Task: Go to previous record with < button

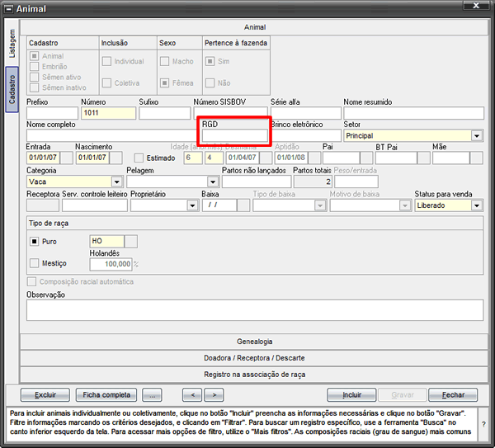Action: pyautogui.click(x=192, y=394)
